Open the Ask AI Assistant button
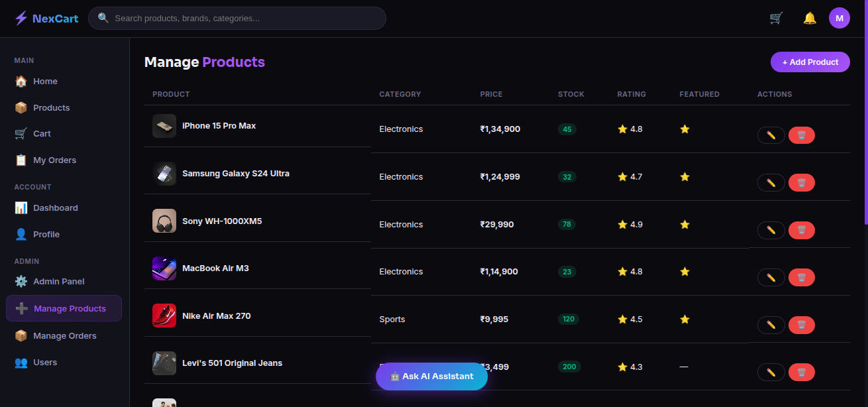This screenshot has width=868, height=407. pyautogui.click(x=431, y=377)
